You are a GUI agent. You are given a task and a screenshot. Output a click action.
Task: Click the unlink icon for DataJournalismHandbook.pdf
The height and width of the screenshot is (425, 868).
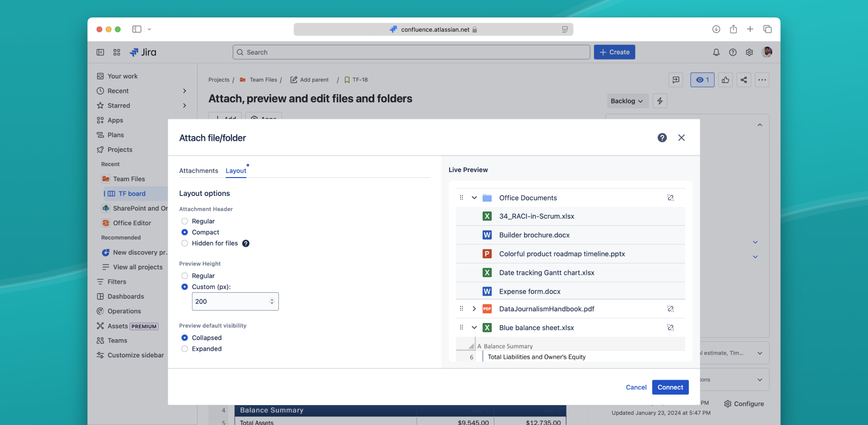click(x=670, y=309)
